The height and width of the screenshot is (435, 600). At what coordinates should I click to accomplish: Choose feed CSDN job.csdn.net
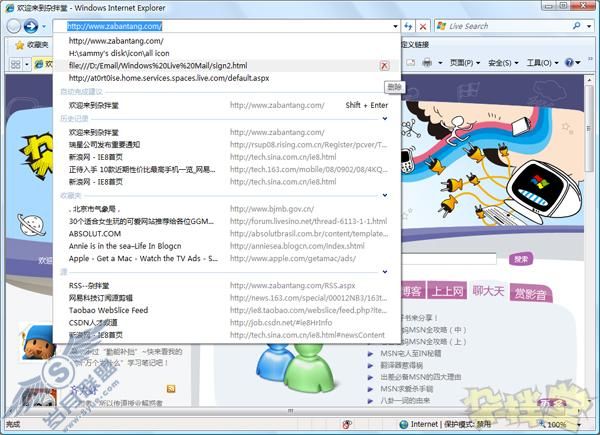(x=227, y=323)
